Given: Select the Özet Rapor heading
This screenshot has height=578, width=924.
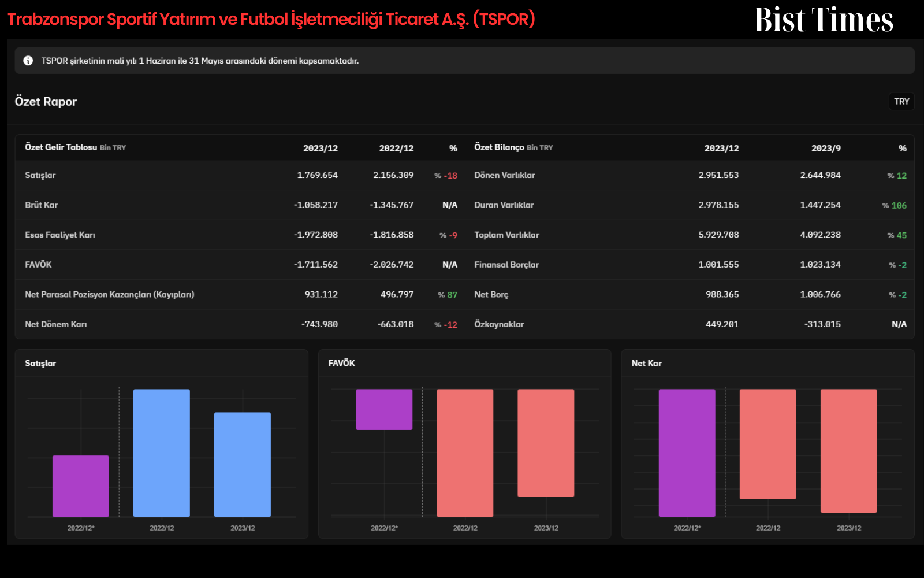Looking at the screenshot, I should 46,102.
